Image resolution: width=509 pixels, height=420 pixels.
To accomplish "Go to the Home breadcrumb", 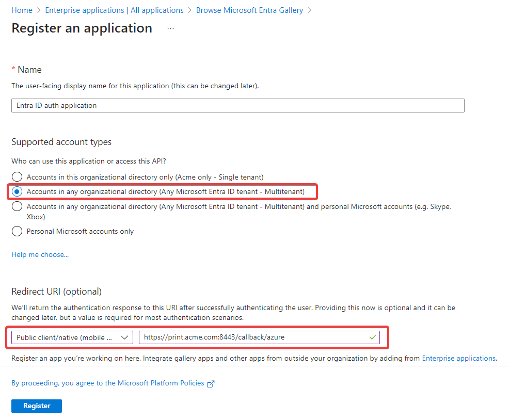I will coord(22,10).
